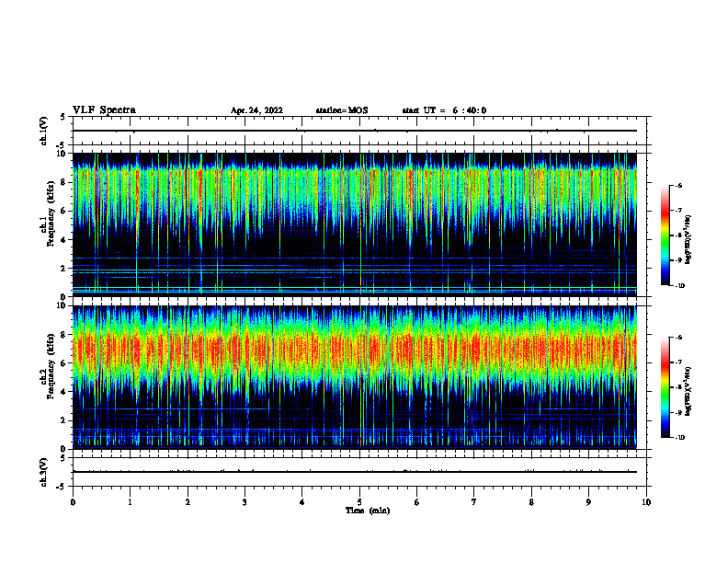
Task: Click the ch.1 color bar PSD unit label
Action: [688, 240]
